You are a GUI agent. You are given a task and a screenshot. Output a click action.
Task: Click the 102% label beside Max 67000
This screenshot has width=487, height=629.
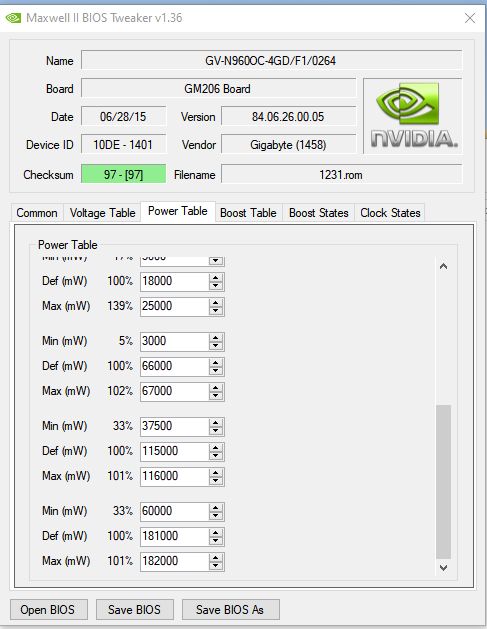pyautogui.click(x=120, y=391)
